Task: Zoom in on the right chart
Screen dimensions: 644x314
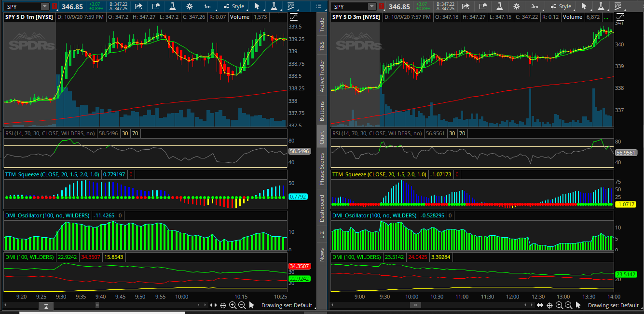Action: 559,305
